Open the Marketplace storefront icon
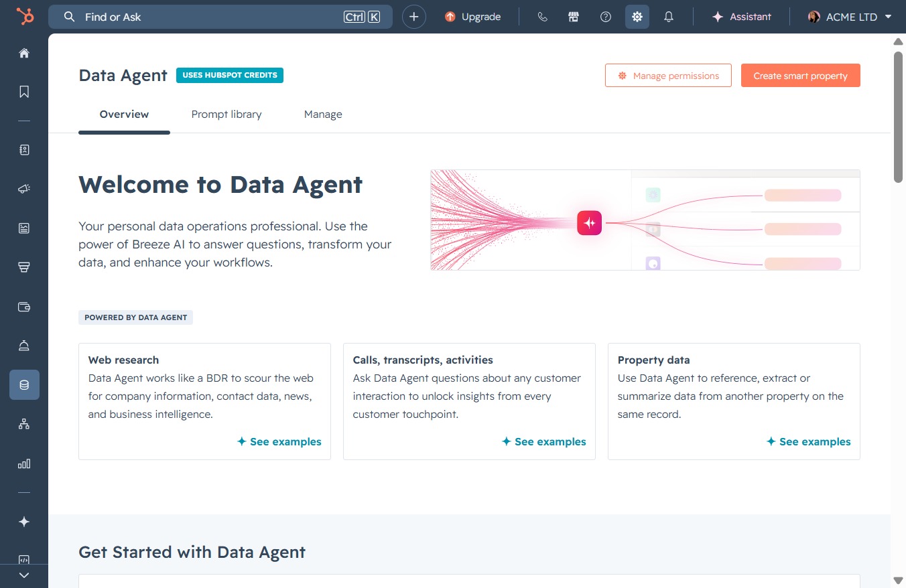 point(574,17)
